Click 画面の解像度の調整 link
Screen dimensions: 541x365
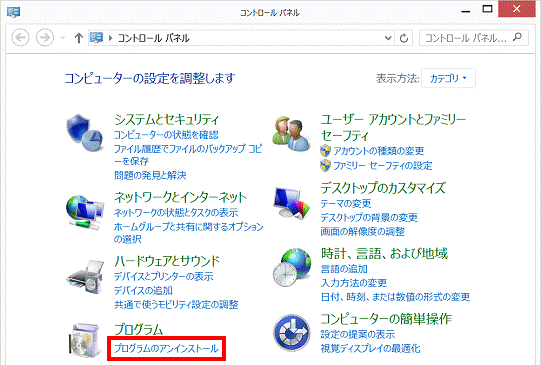point(363,231)
